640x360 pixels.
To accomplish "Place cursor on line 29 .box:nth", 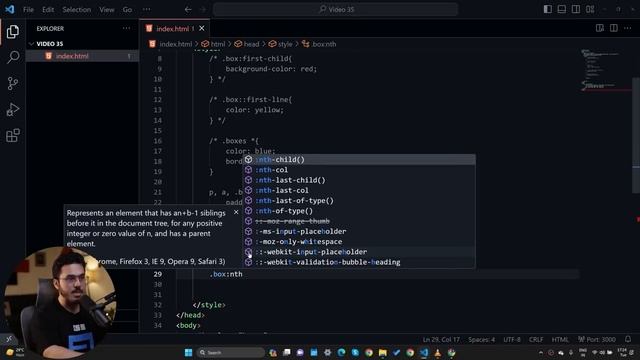I will coord(226,274).
